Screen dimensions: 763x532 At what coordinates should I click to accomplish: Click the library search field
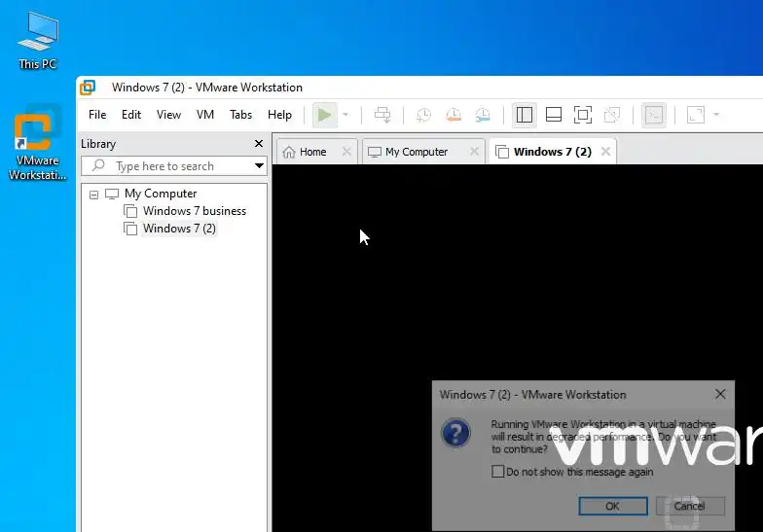point(173,165)
